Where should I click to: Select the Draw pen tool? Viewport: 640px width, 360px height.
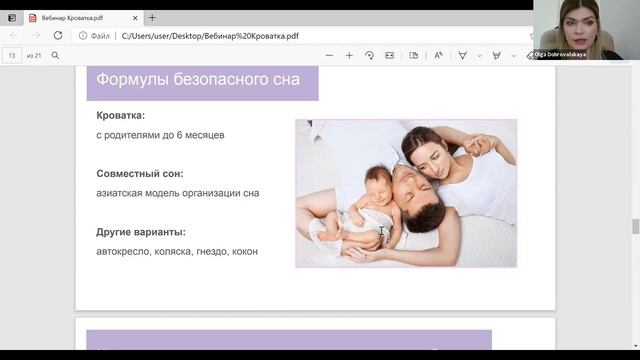pyautogui.click(x=462, y=56)
